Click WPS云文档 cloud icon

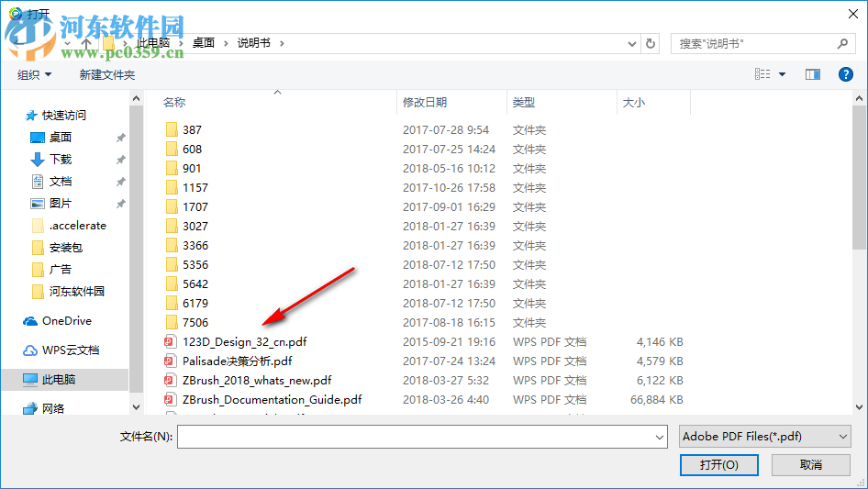click(30, 350)
